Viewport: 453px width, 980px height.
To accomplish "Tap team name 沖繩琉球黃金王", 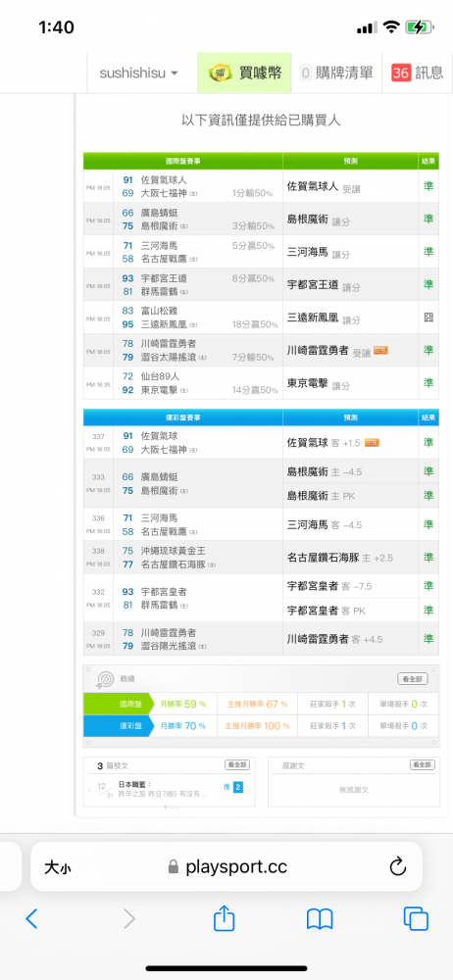I will coord(173,551).
